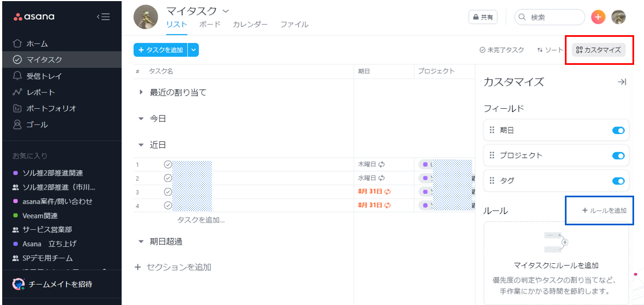This screenshot has width=644, height=305.
Task: Click the orange plus quick-add button
Action: click(598, 17)
